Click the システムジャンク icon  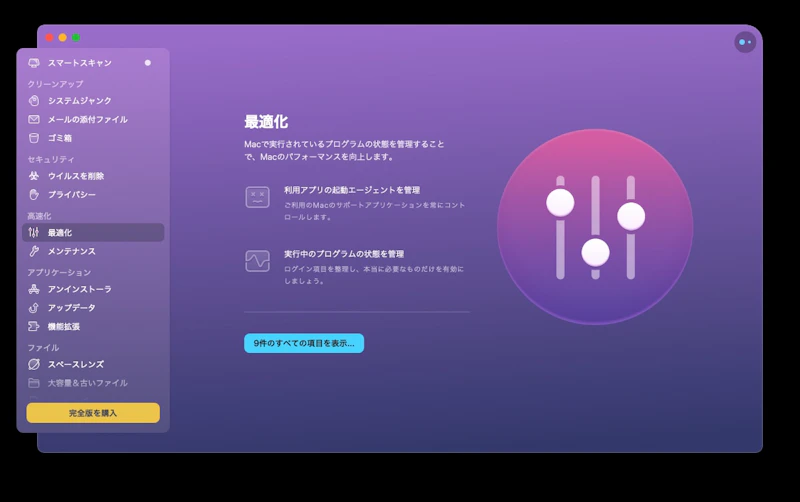click(34, 101)
